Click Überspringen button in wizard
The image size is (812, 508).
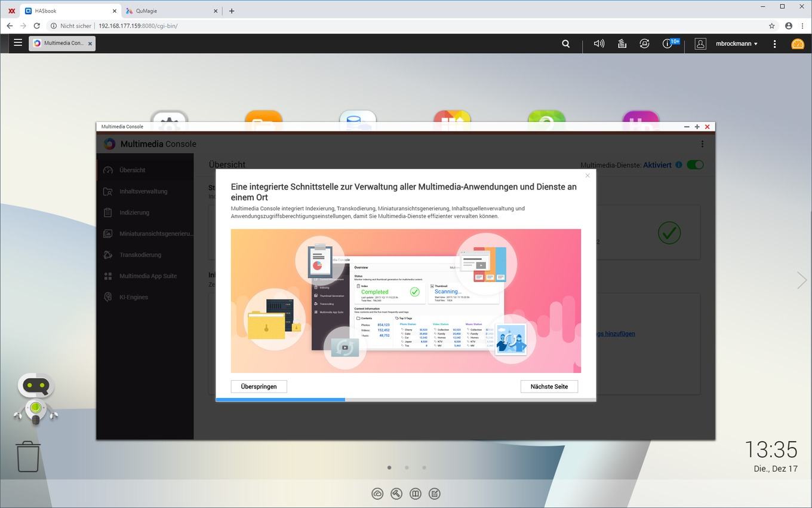pyautogui.click(x=259, y=387)
